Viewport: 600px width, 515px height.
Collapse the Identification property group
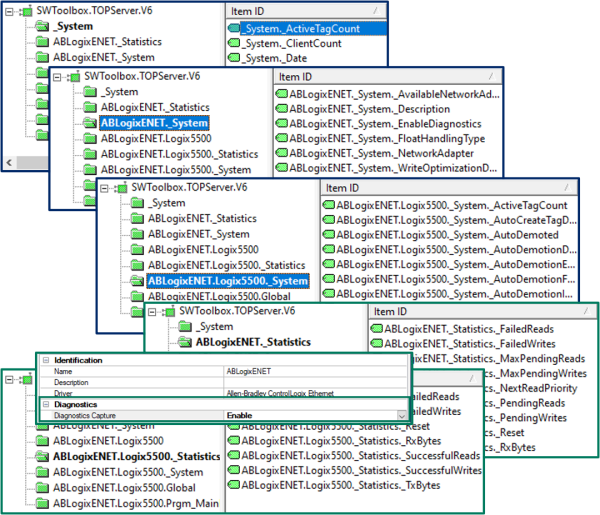[46, 360]
